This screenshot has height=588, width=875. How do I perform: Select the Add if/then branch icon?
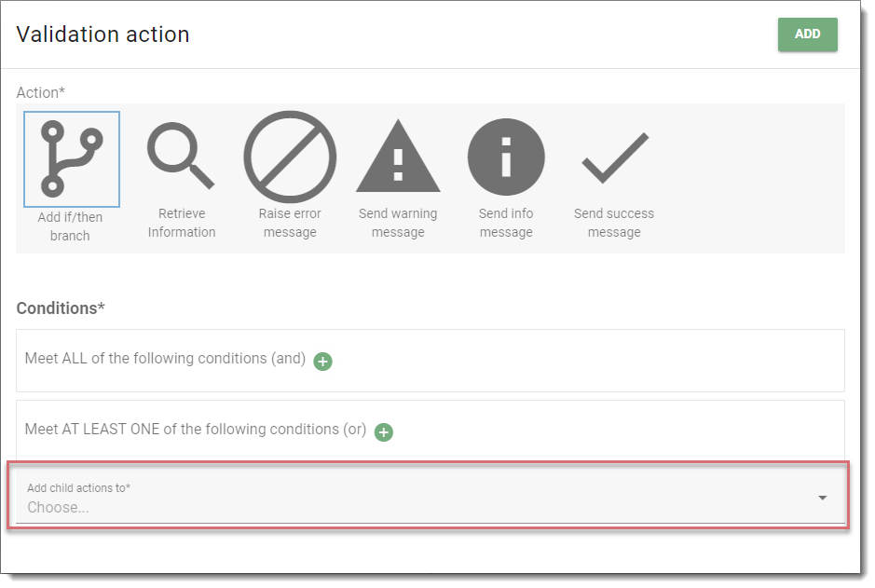pyautogui.click(x=72, y=159)
